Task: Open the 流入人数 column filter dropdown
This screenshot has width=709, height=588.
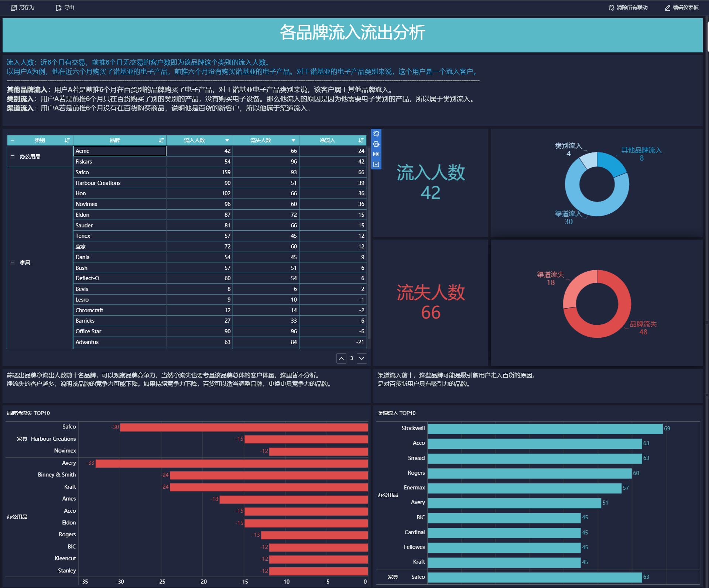Action: [227, 140]
